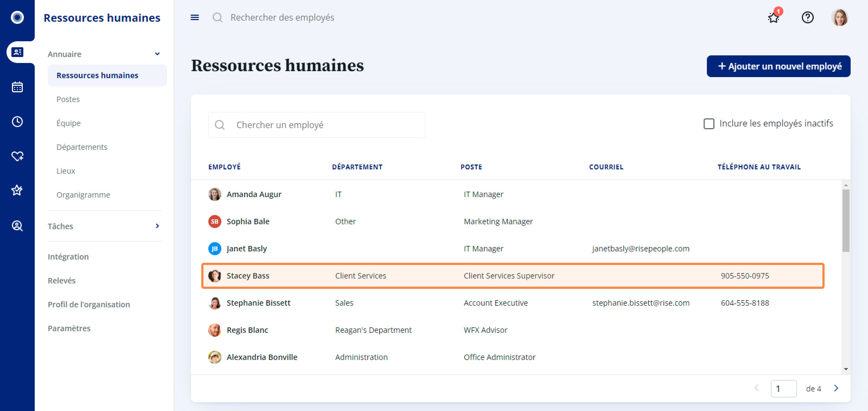
Task: Click the employee list scrollbar thumb
Action: 845,220
